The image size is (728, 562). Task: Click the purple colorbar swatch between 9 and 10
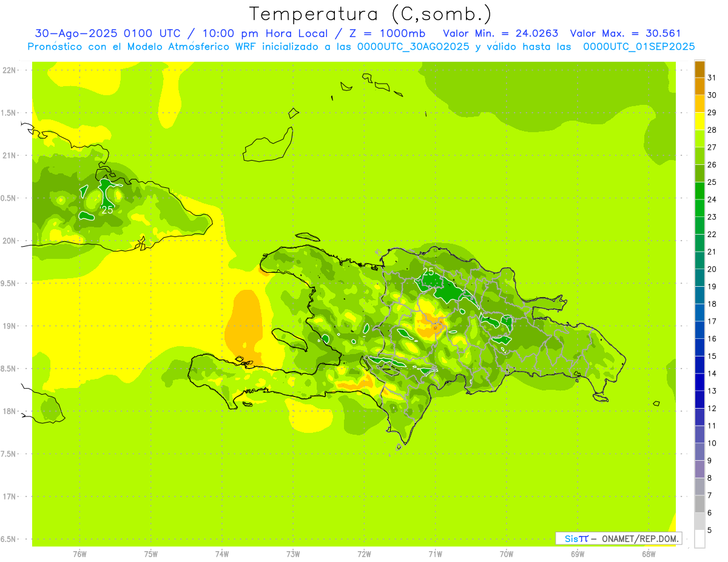pos(699,452)
